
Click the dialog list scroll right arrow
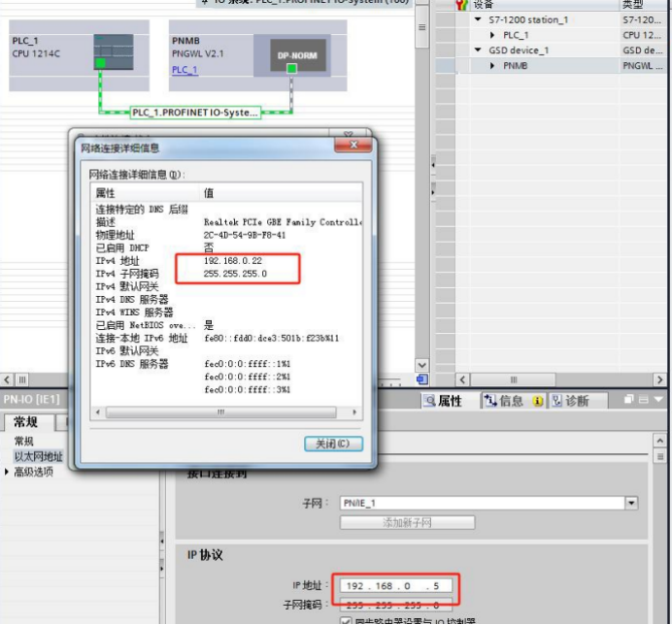354,412
